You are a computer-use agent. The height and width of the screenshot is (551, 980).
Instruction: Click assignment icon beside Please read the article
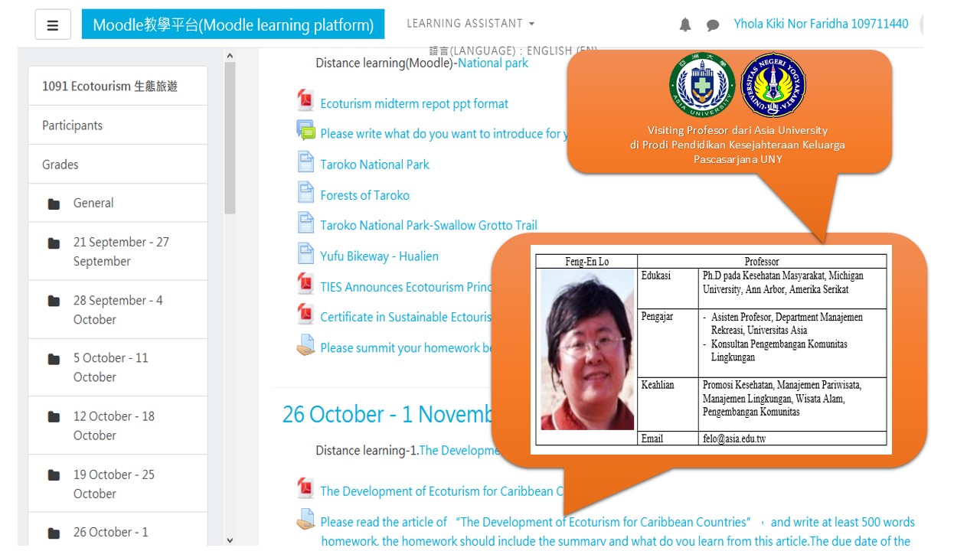tap(305, 520)
